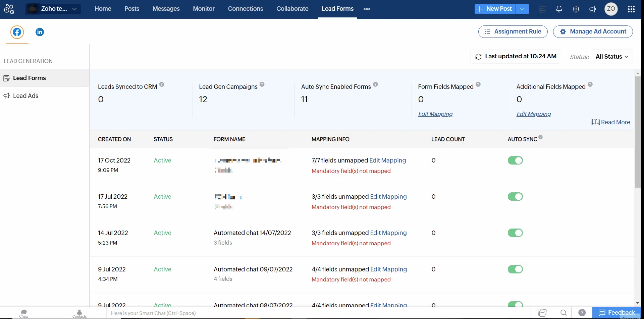The height and width of the screenshot is (319, 644).
Task: Refresh the last updated lead data
Action: pyautogui.click(x=479, y=57)
